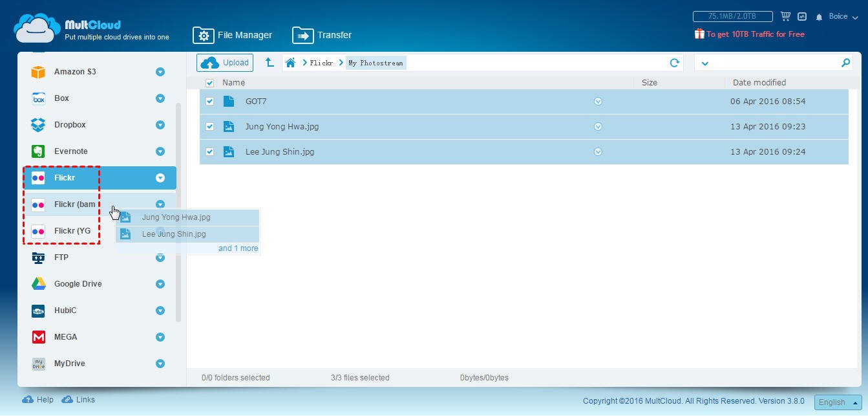Viewport: 868px width, 416px height.
Task: Click the 10TB Traffic for Free link
Action: click(x=755, y=34)
